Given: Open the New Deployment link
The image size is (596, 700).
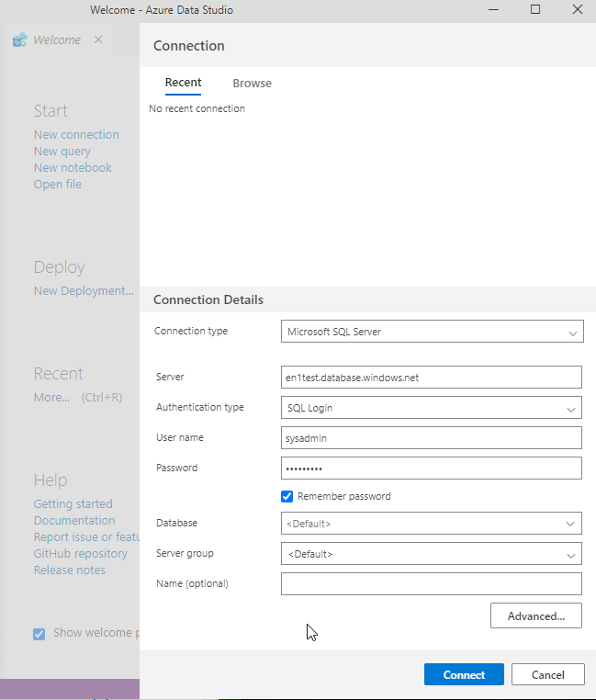Looking at the screenshot, I should [84, 291].
